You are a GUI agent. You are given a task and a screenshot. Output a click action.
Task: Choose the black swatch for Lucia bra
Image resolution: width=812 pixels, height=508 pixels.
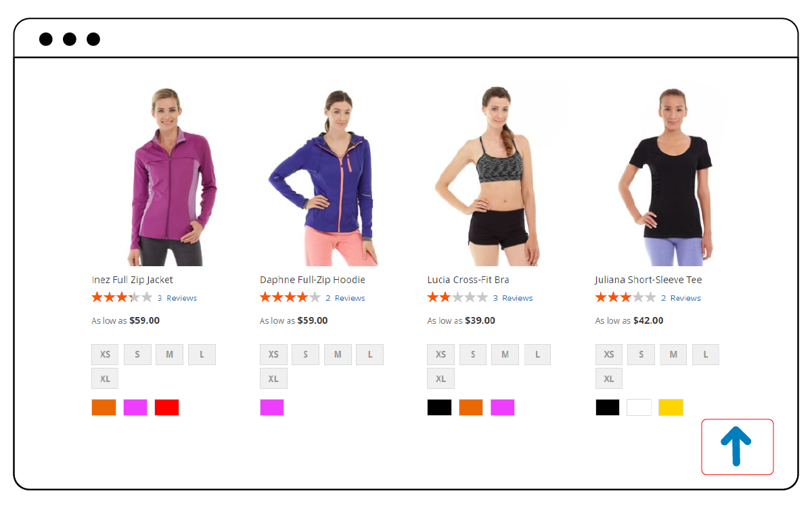439,408
